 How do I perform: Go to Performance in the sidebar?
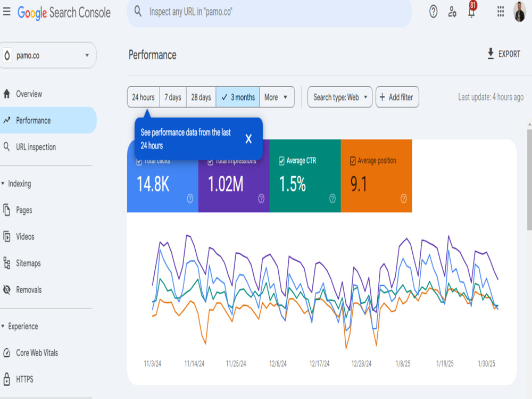coord(47,120)
